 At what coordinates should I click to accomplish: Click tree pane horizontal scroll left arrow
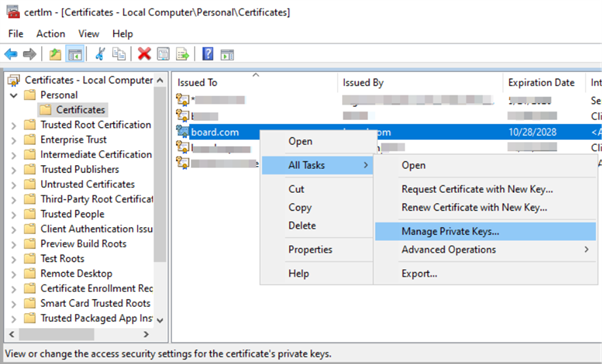pos(12,334)
